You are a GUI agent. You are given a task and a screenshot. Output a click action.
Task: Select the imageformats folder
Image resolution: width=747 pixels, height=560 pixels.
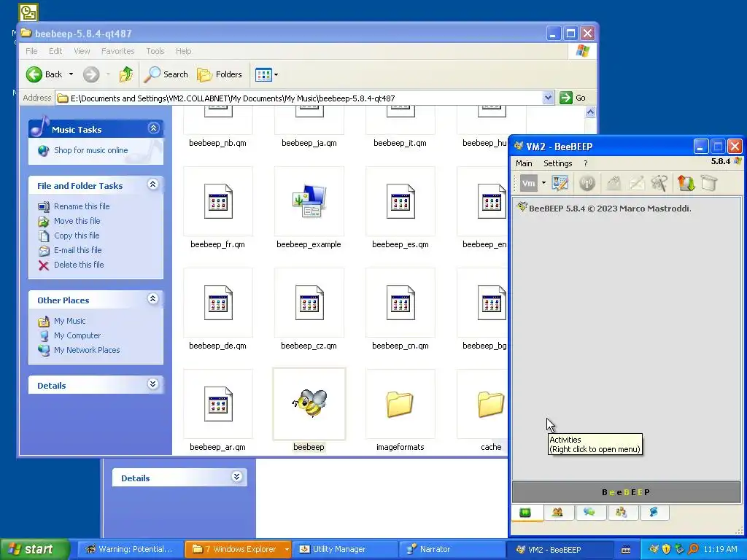click(400, 404)
